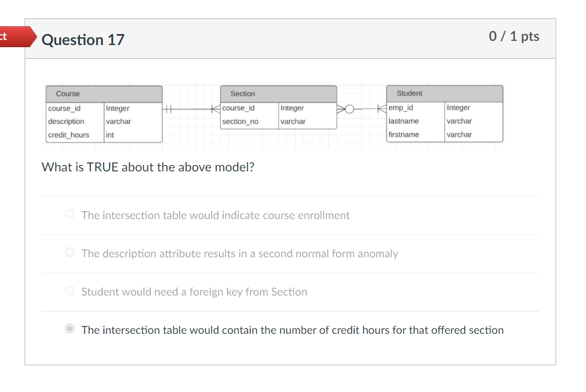Click the 'What is TRUE about the above model?' prompt
The height and width of the screenshot is (392, 586).
click(x=148, y=168)
